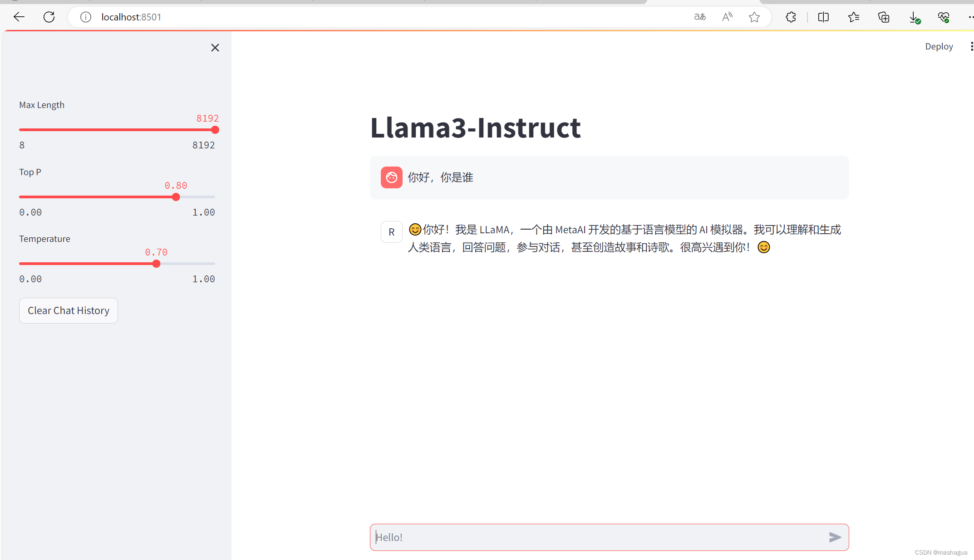The width and height of the screenshot is (974, 560).
Task: Reload the localhost page
Action: (x=49, y=17)
